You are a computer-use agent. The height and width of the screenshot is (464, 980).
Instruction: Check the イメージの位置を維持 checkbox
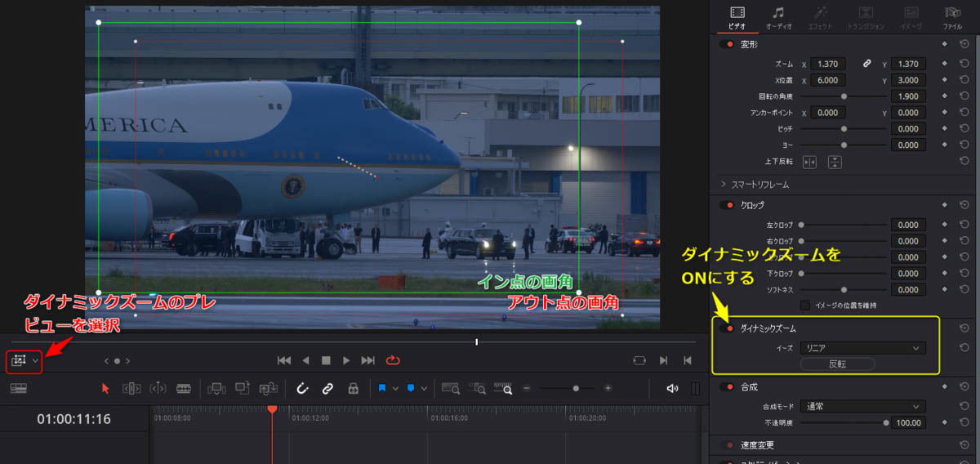click(806, 306)
